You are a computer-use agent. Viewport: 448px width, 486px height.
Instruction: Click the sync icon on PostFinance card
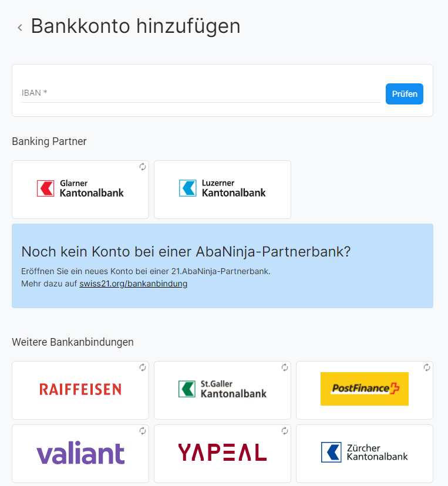[x=427, y=367]
